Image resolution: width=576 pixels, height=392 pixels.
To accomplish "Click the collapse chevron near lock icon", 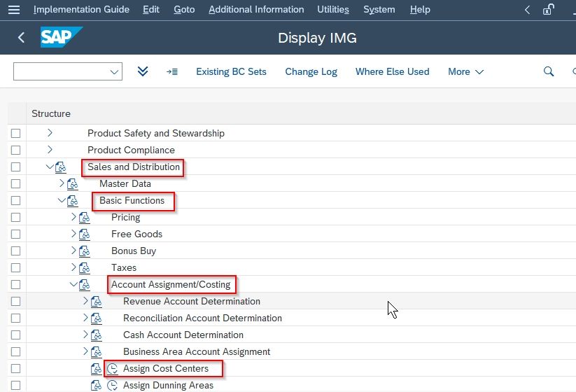I will (x=527, y=10).
